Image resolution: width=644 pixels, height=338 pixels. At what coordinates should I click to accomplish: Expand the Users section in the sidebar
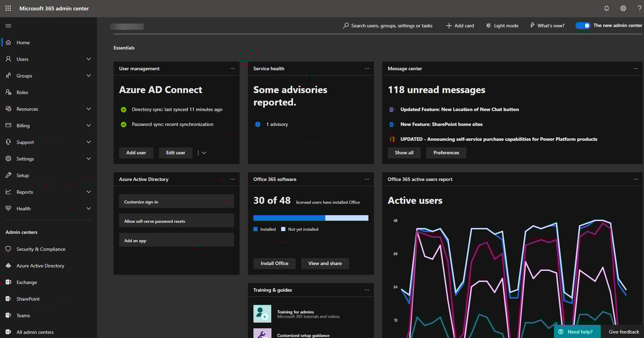tap(89, 59)
